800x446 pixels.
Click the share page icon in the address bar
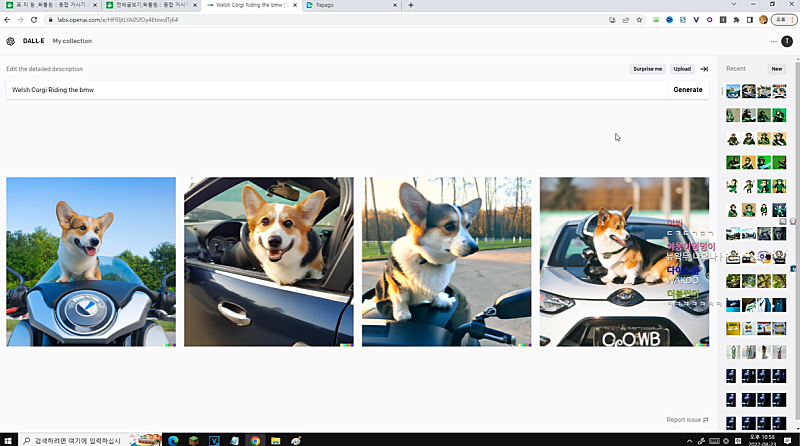click(626, 19)
